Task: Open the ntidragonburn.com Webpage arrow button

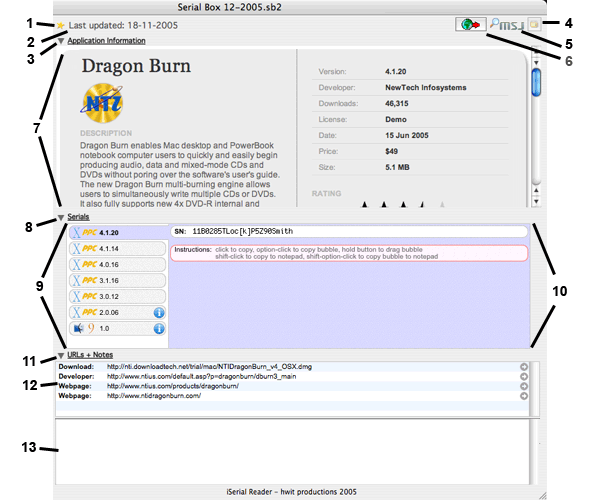Action: (x=524, y=396)
